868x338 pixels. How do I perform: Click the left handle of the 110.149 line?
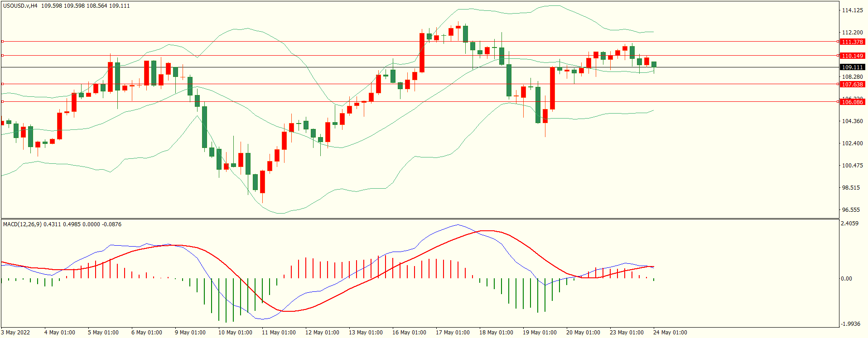pos(2,56)
